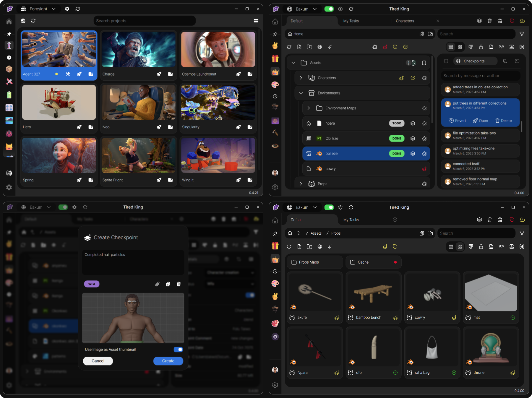Click the filter funnel in top-right Tired King window
This screenshot has height=398, width=532.
tap(522, 34)
